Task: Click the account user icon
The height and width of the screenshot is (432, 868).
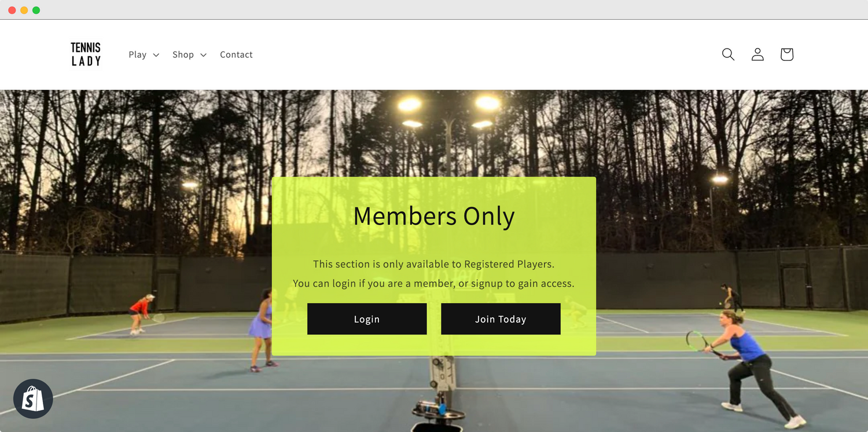Action: point(757,54)
